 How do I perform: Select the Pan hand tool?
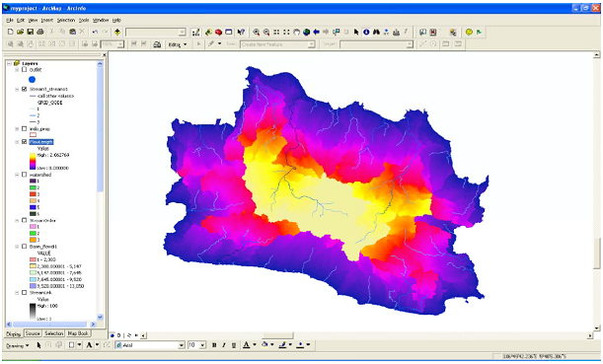click(x=296, y=33)
